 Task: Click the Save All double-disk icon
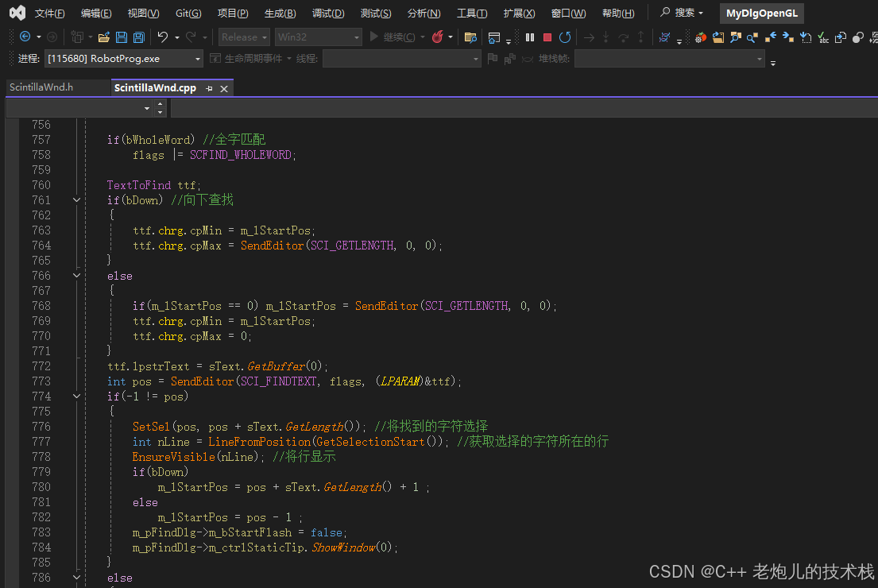pos(138,37)
